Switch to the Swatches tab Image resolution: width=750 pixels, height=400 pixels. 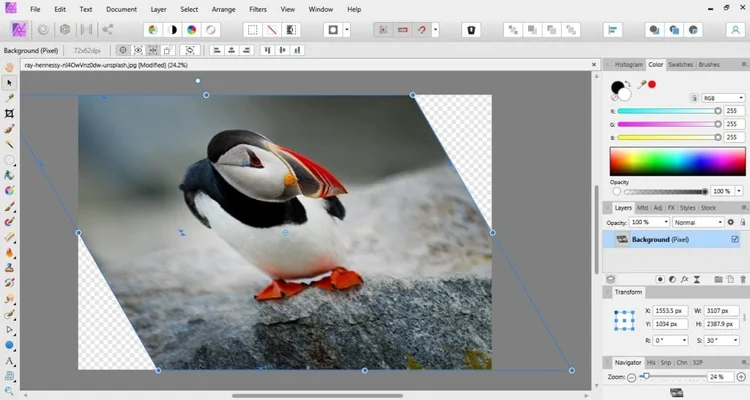(680, 64)
